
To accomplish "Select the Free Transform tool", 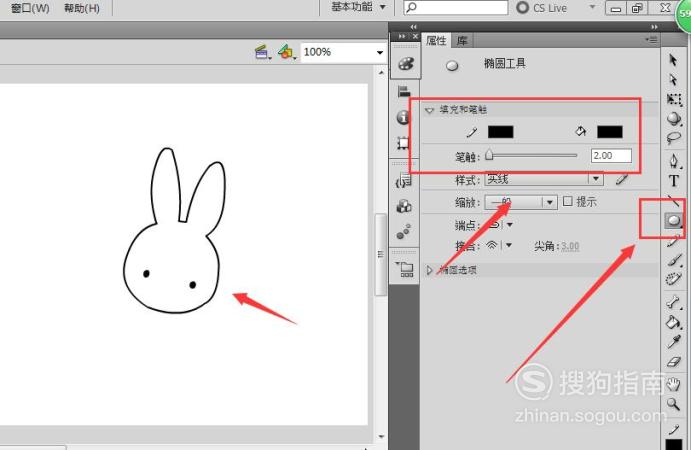I will 674,99.
